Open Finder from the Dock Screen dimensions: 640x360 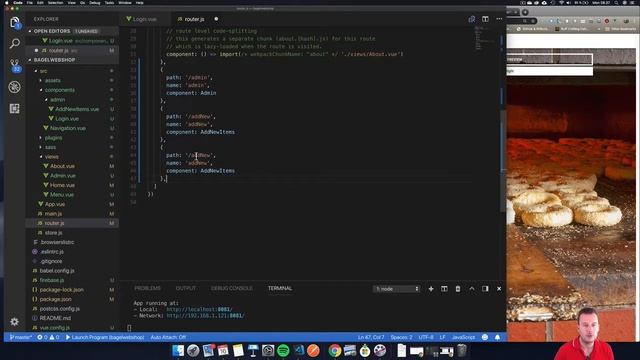178,350
